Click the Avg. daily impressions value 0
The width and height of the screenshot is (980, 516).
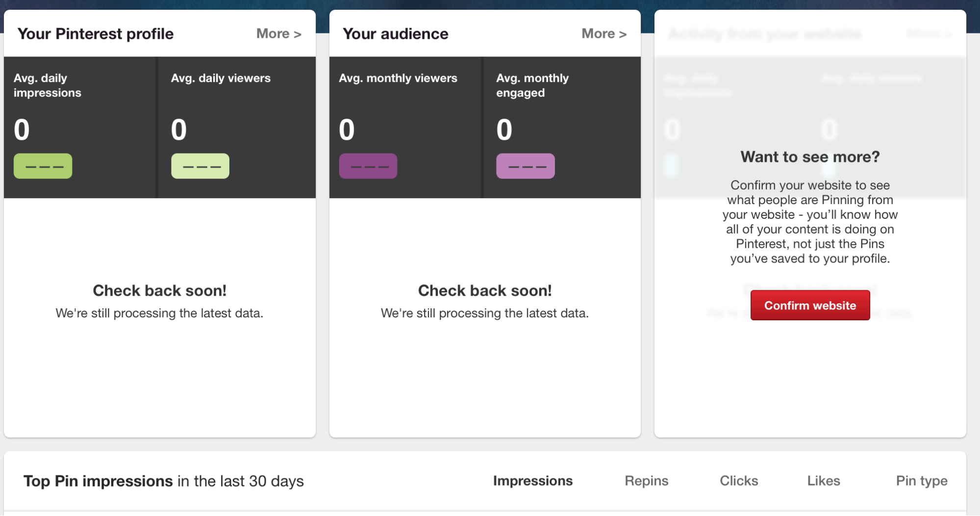pyautogui.click(x=22, y=130)
